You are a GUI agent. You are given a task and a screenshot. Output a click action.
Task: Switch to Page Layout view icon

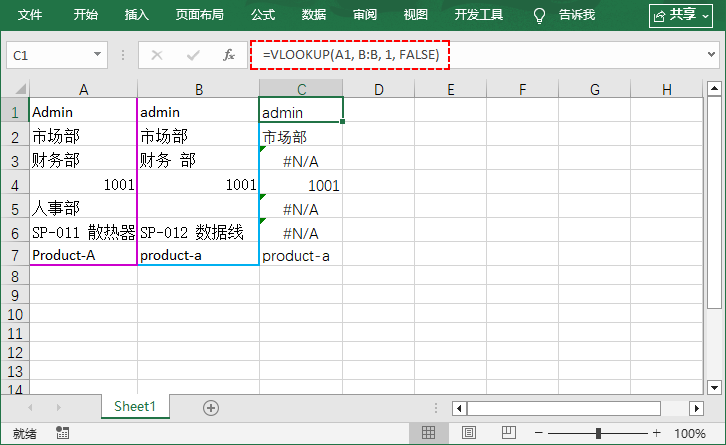coord(469,433)
